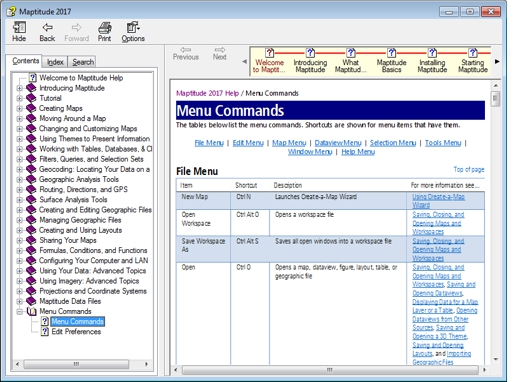Click the book icon next to Sharing Your Maps

(x=31, y=240)
